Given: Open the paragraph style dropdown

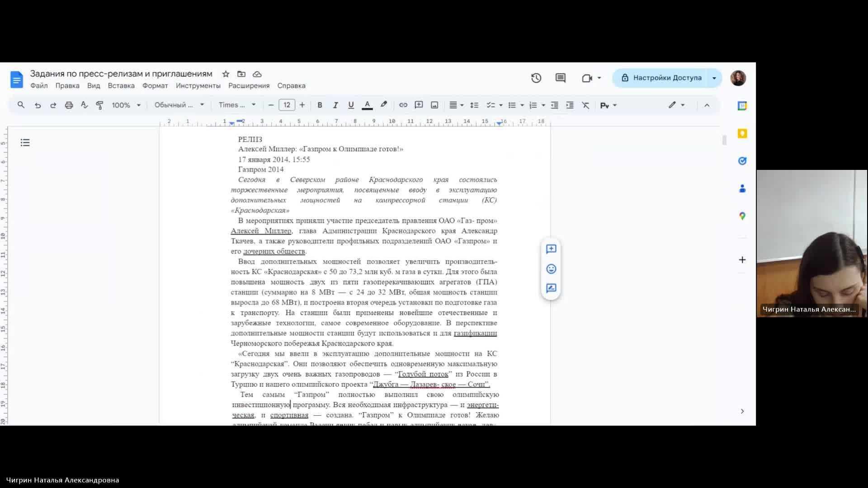Looking at the screenshot, I should 179,105.
